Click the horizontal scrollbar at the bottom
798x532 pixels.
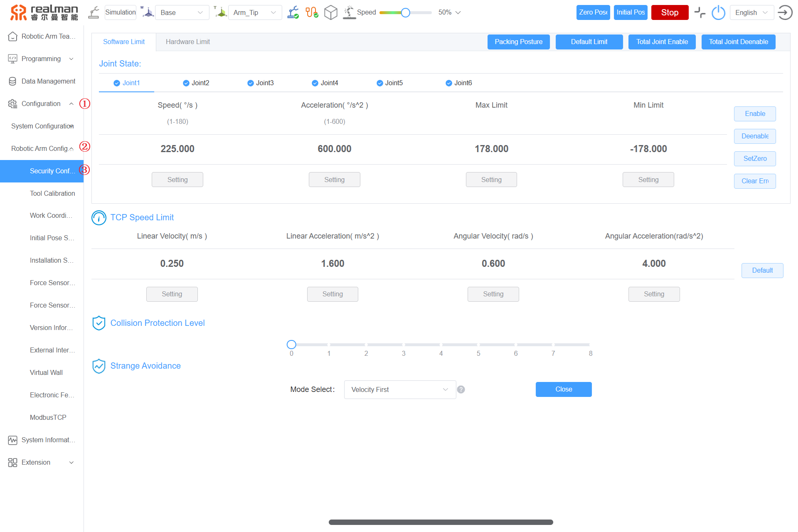[x=441, y=522]
